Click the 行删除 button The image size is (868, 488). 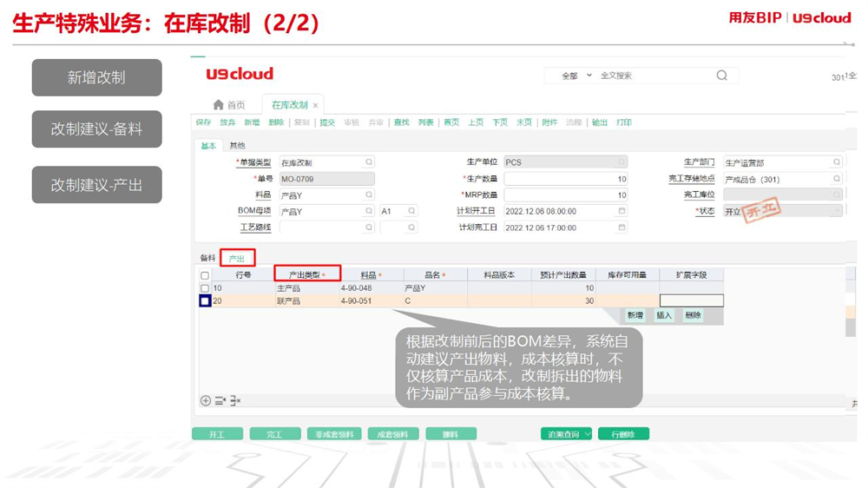point(622,434)
